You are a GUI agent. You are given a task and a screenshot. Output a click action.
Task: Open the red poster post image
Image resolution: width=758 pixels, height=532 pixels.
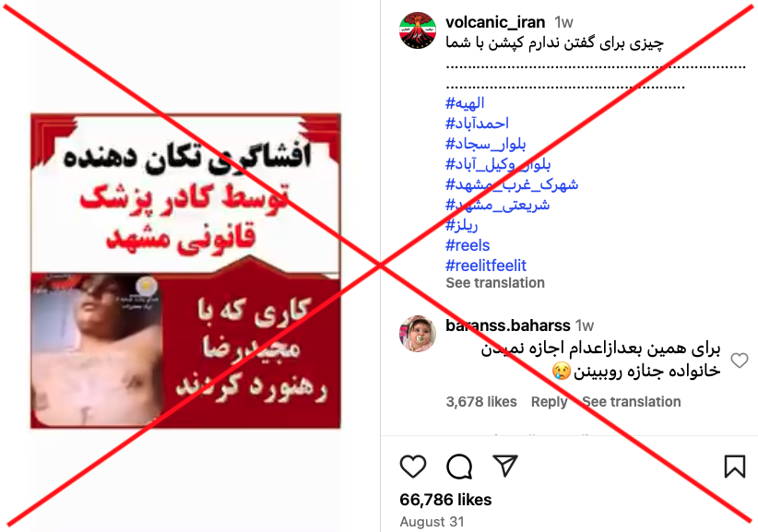point(185,270)
